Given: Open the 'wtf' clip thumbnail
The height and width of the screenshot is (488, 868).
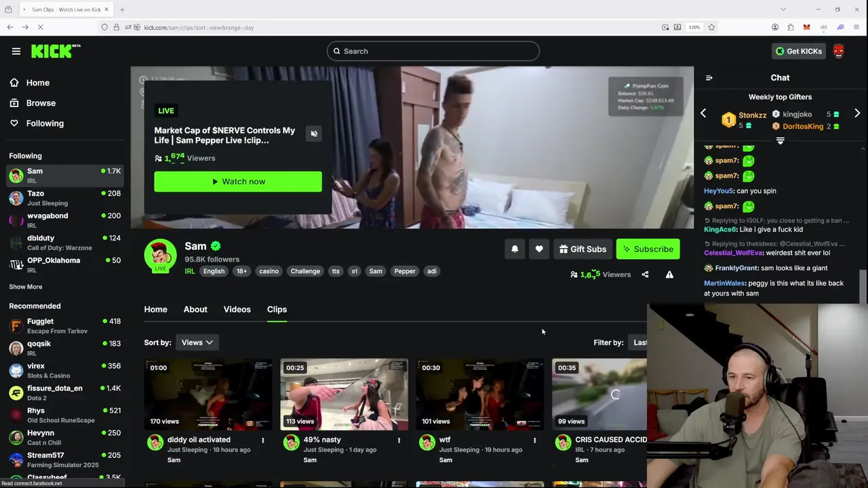Looking at the screenshot, I should click(480, 394).
